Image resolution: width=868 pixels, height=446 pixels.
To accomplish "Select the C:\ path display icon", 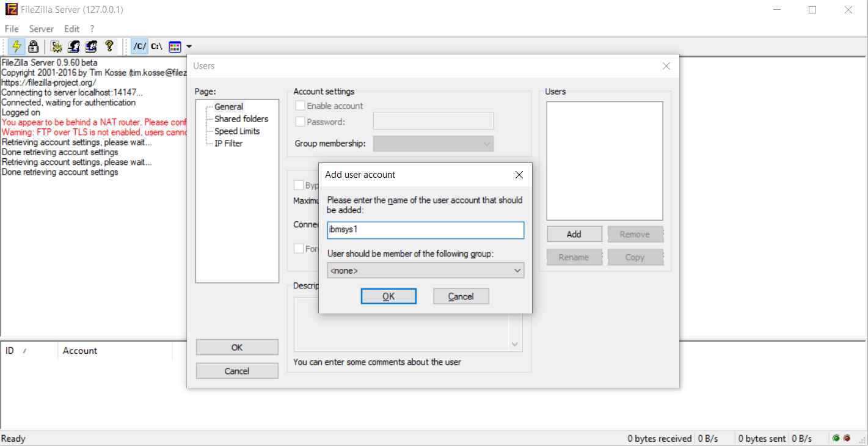I will point(157,46).
